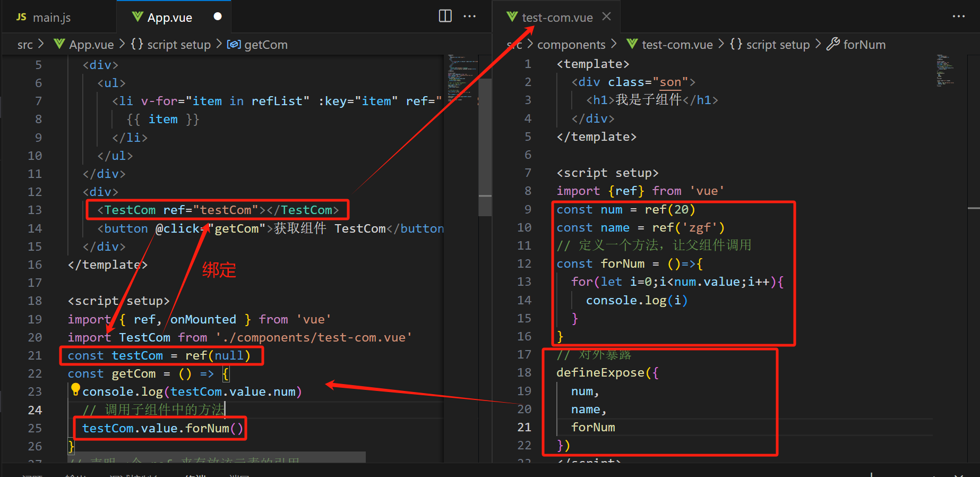This screenshot has height=477, width=980.
Task: Click 'const num = ref(20)' in test-com.vue
Action: [625, 209]
